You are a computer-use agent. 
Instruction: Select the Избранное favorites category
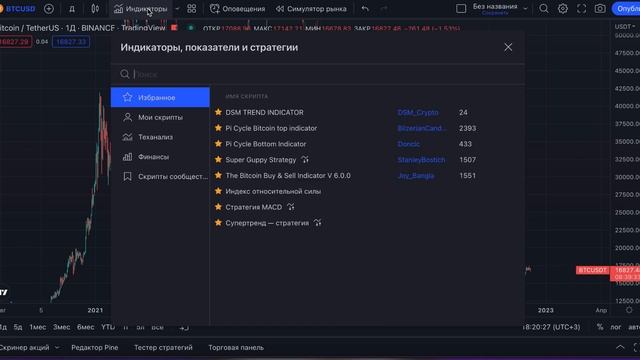coord(160,97)
